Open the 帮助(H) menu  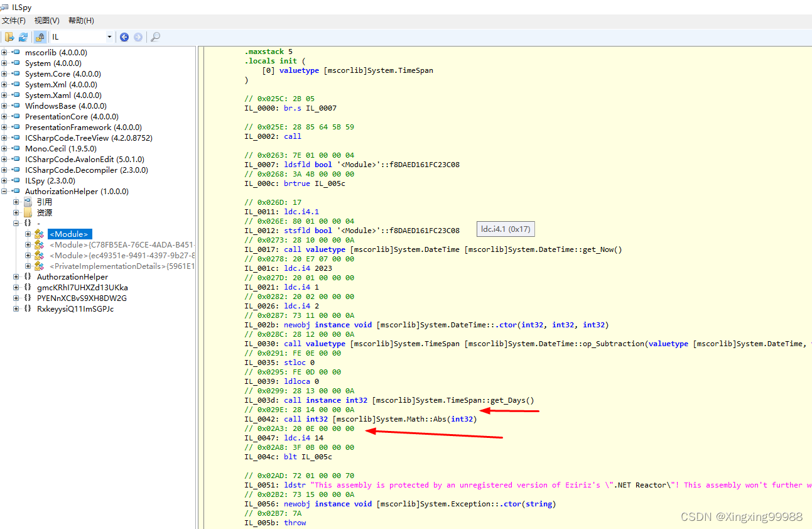coord(80,20)
